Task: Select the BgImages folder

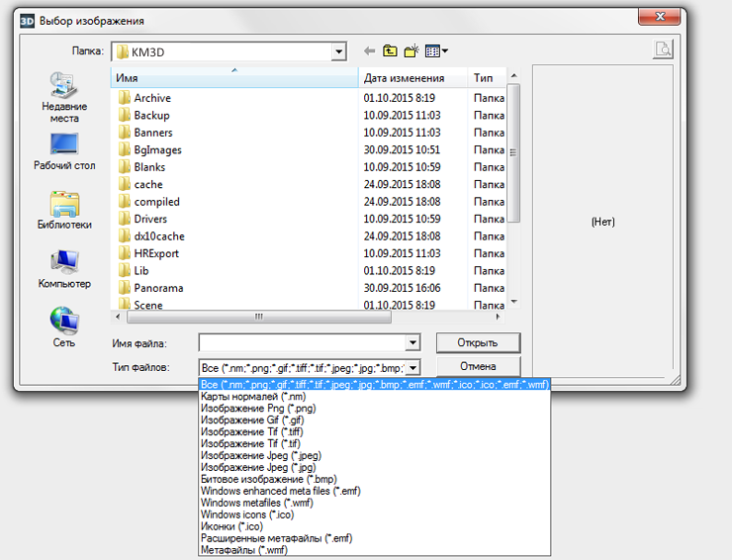Action: pyautogui.click(x=157, y=149)
